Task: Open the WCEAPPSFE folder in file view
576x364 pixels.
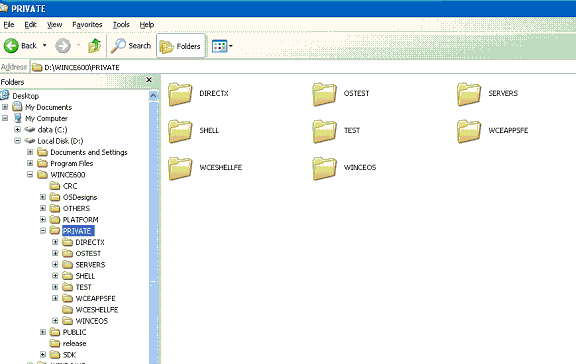Action: (493, 131)
